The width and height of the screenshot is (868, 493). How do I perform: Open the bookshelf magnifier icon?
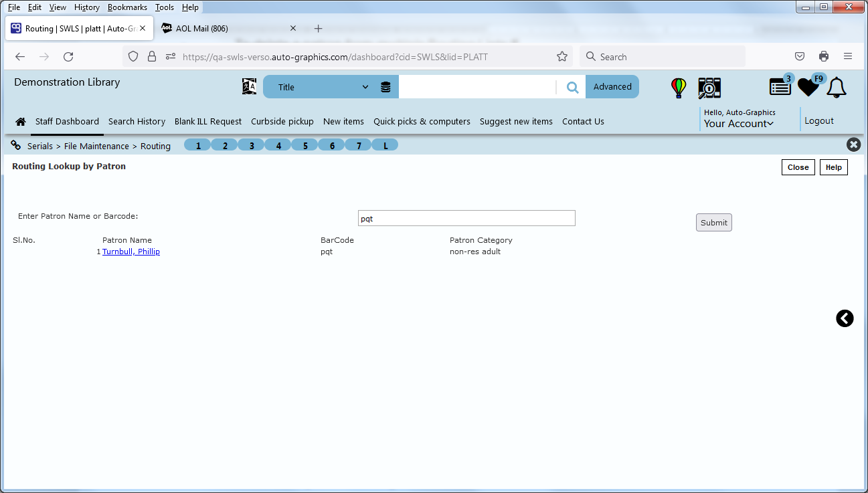pos(709,88)
